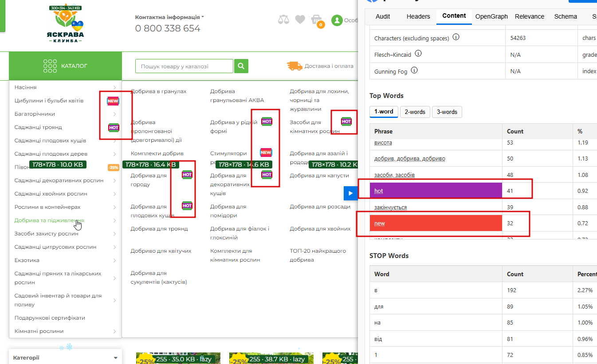Viewport: 597px width, 364px height.
Task: Click the catalog grid dots icon
Action: coord(50,66)
